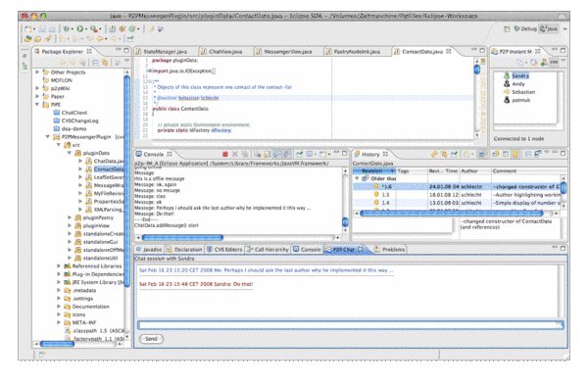This screenshot has height=385, width=588.
Task: Switch to PastryNodeInit.java editor tab
Action: [353, 52]
